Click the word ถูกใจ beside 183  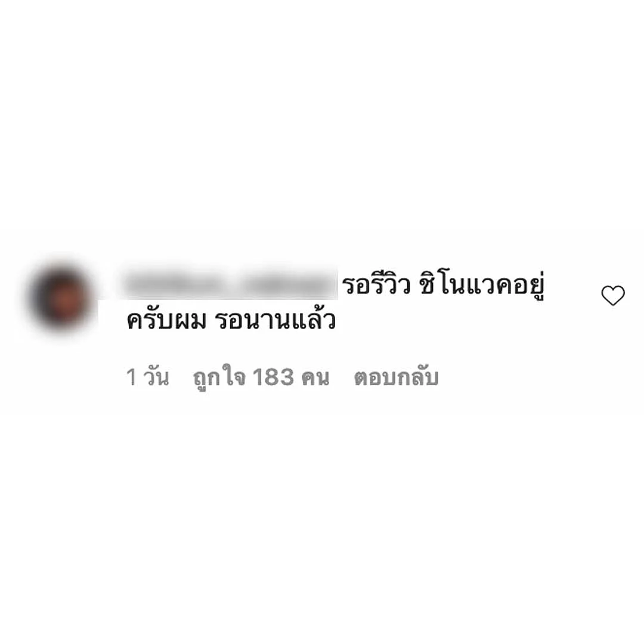click(x=219, y=377)
